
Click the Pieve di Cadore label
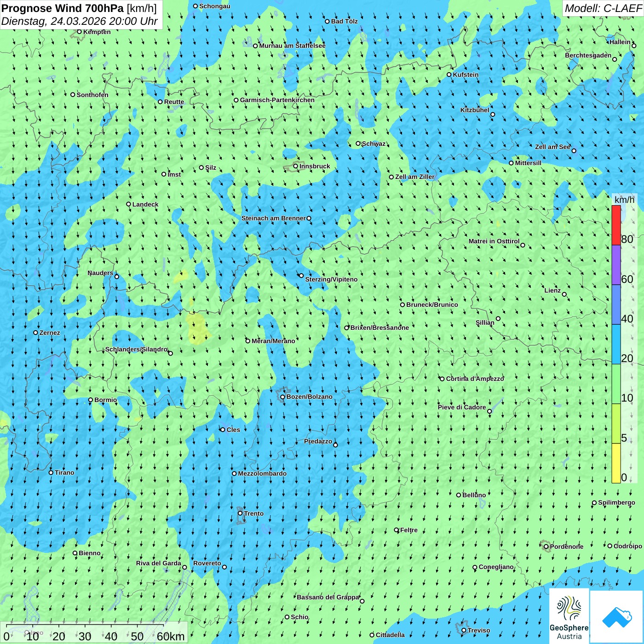462,407
